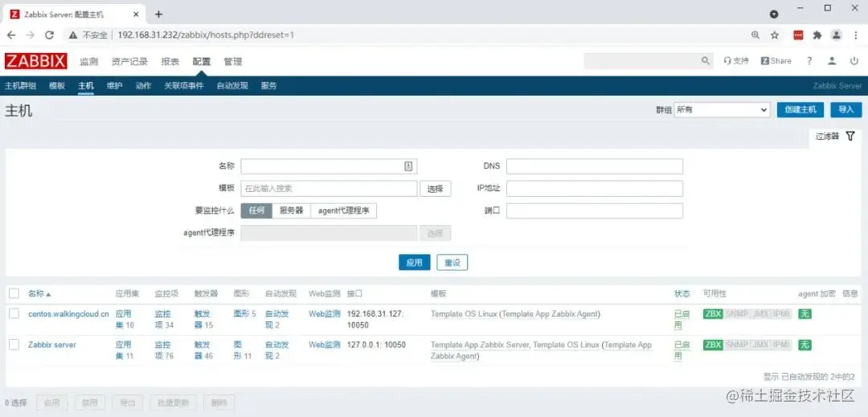Click 选择 button beside template field
The image size is (868, 417).
coord(435,189)
